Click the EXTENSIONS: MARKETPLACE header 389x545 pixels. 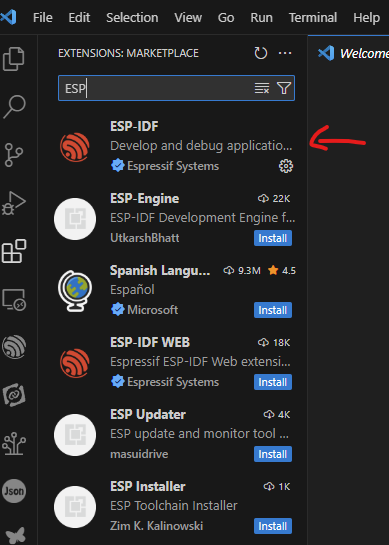point(128,53)
